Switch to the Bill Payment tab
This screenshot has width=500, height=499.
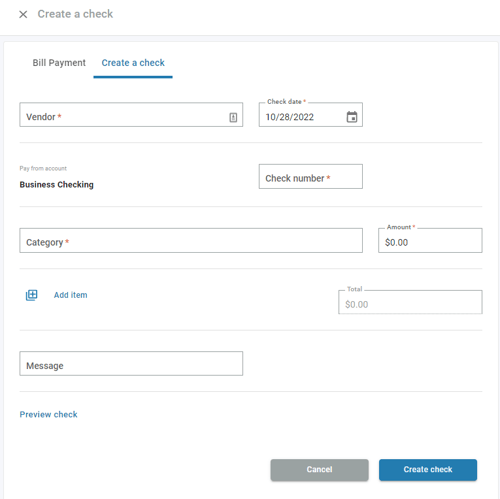[x=59, y=63]
